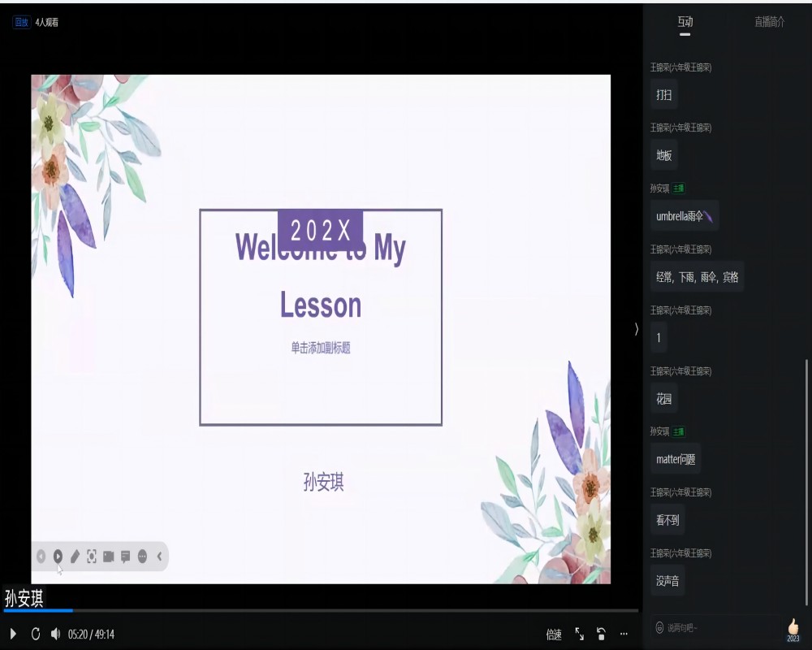The width and height of the screenshot is (812, 650).
Task: Click the focus frame icon in slide toolbar
Action: click(x=92, y=557)
